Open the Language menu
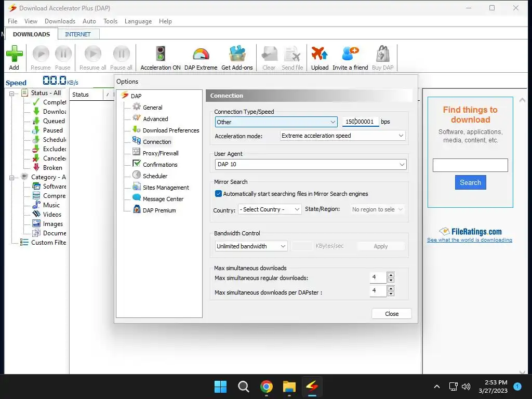 pos(138,21)
